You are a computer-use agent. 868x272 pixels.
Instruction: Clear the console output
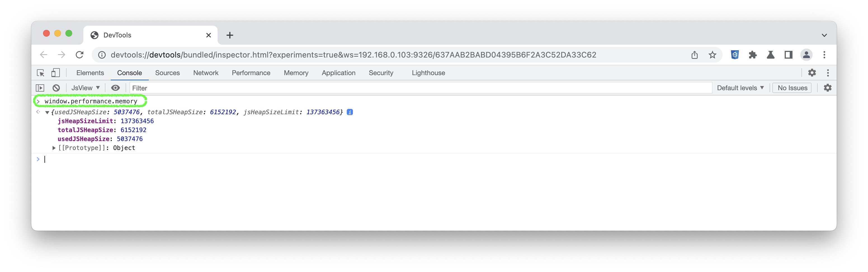56,88
